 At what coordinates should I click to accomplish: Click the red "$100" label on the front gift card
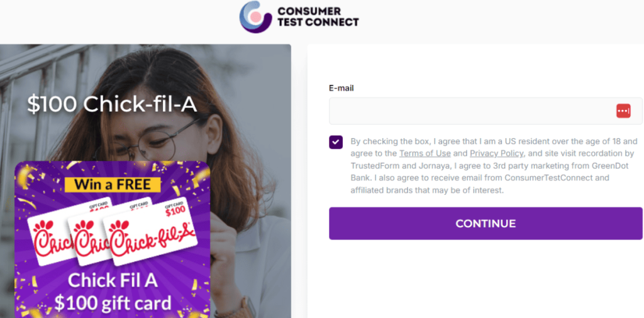pos(175,211)
